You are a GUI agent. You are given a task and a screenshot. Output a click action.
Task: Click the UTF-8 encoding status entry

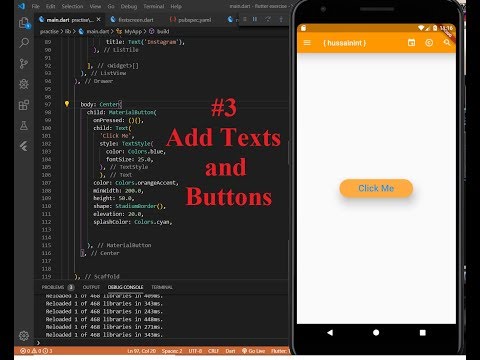195,351
